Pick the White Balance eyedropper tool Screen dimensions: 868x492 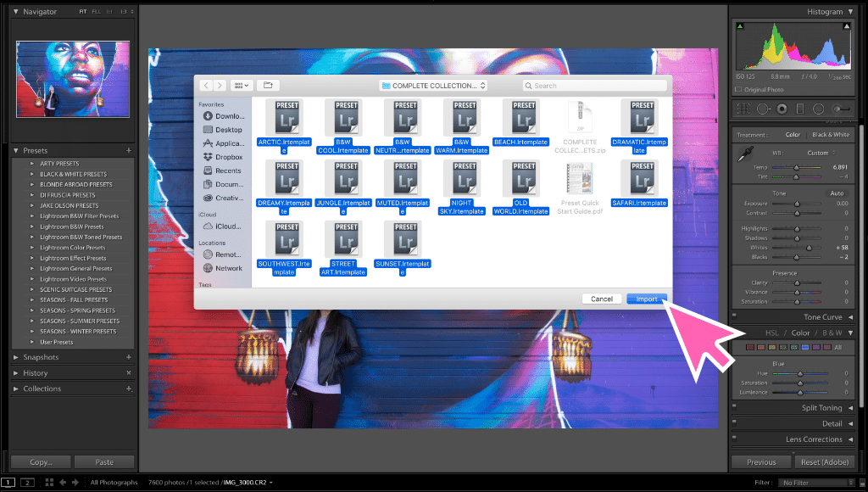[745, 154]
